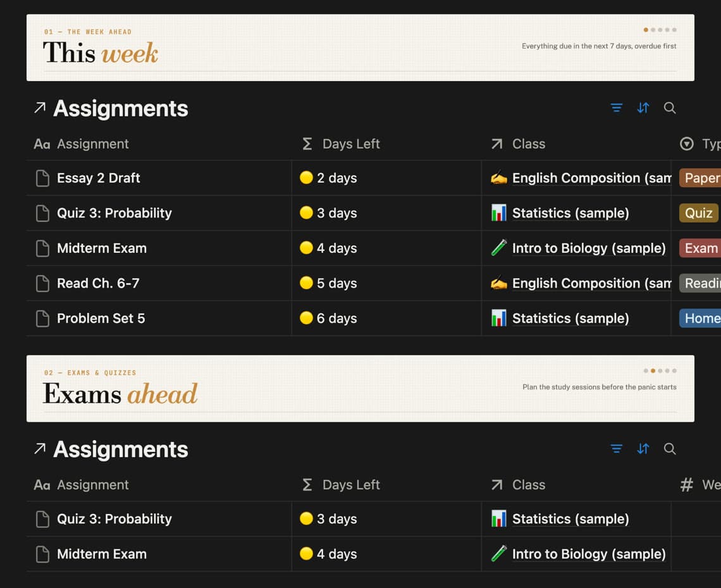The width and height of the screenshot is (721, 588).
Task: Click Intro to Biology in Exams ahead Midterm row
Action: coord(589,554)
